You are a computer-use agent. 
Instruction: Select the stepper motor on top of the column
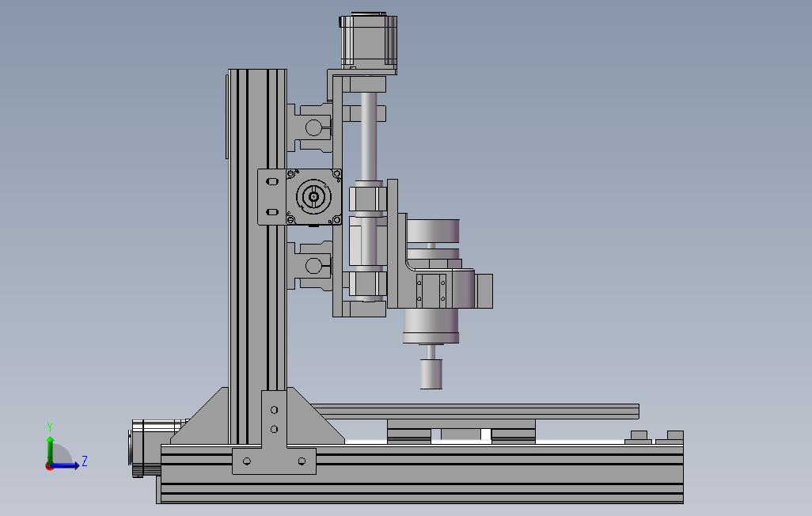(x=369, y=41)
